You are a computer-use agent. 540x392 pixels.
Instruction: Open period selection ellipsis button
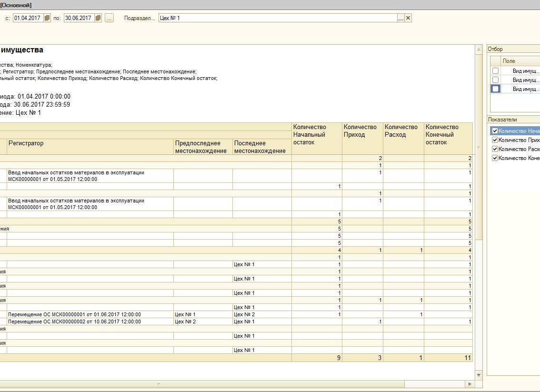click(x=109, y=18)
